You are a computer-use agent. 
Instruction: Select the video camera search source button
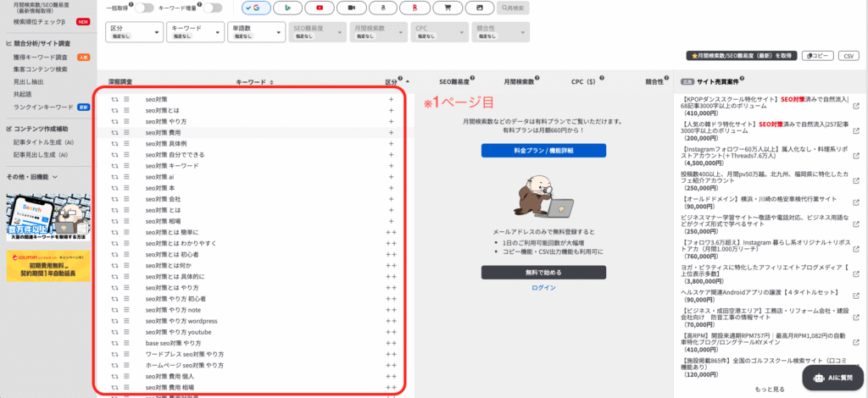(x=352, y=8)
